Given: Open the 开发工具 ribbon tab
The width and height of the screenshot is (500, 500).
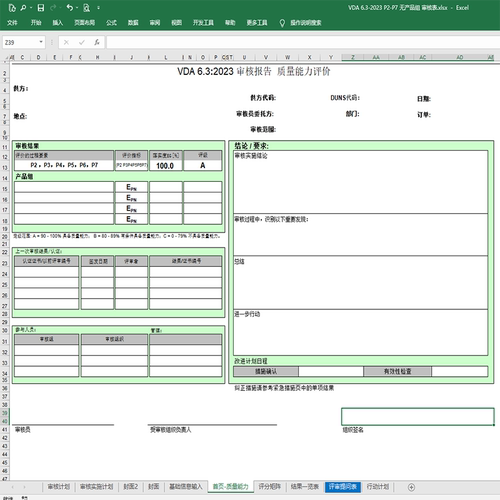Looking at the screenshot, I should point(203,23).
